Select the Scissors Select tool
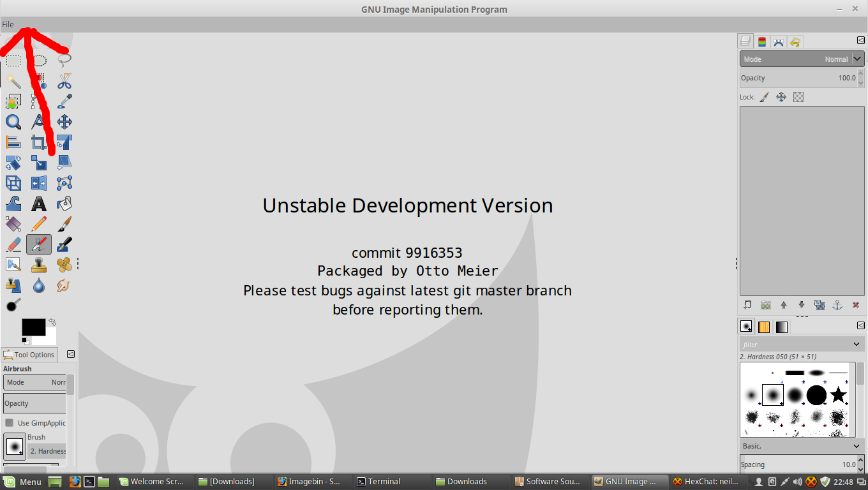Viewport: 868px width, 490px height. [64, 81]
